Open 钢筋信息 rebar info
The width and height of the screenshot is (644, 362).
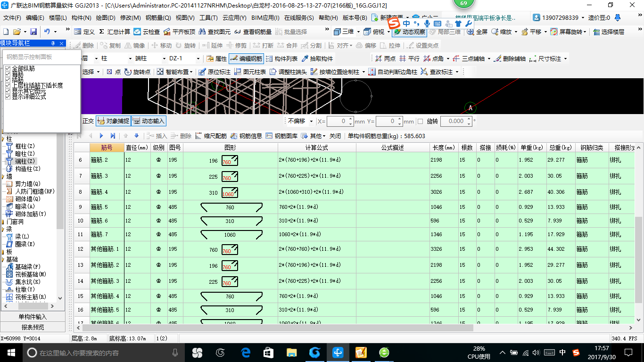click(246, 136)
